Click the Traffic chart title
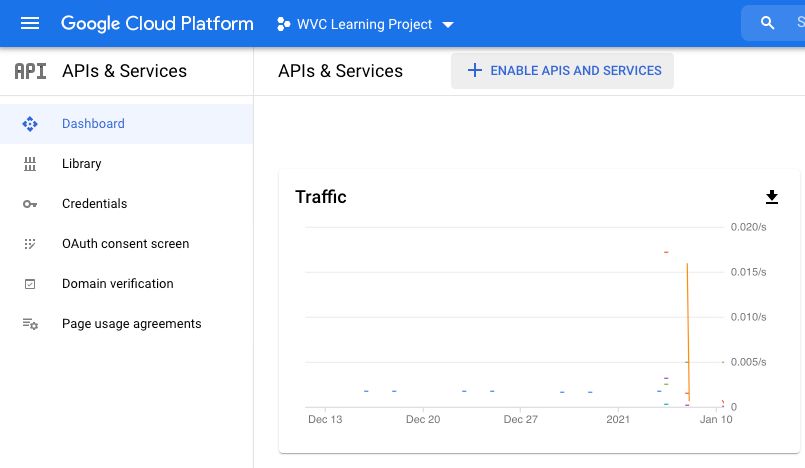The width and height of the screenshot is (805, 468). (x=321, y=197)
